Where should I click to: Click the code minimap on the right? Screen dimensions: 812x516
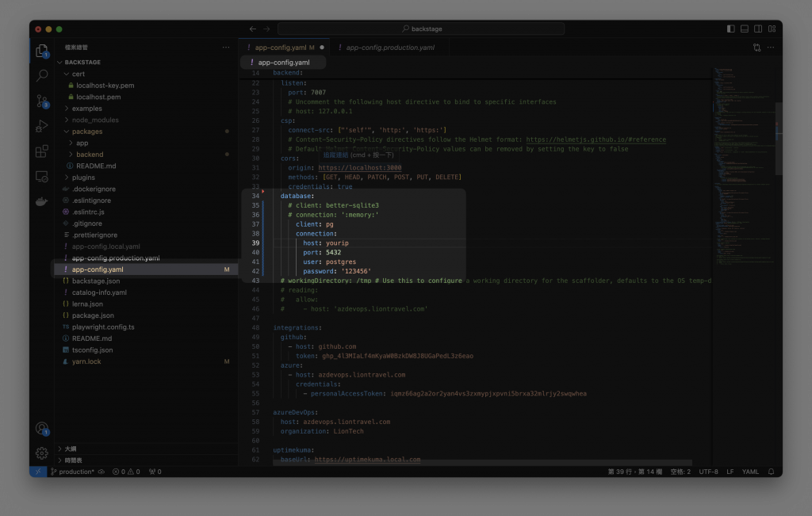[x=743, y=166]
